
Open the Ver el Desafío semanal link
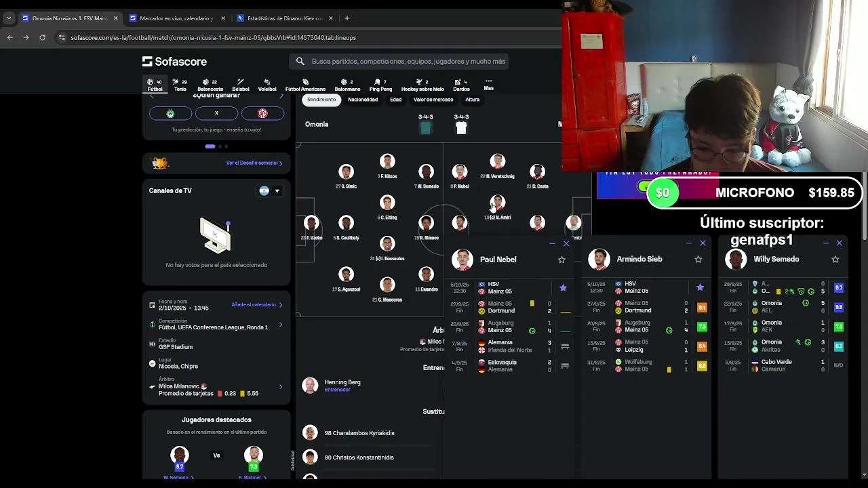(x=254, y=163)
